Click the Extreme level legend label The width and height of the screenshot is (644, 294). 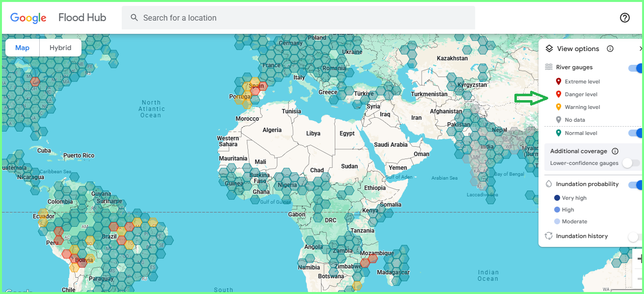582,81
